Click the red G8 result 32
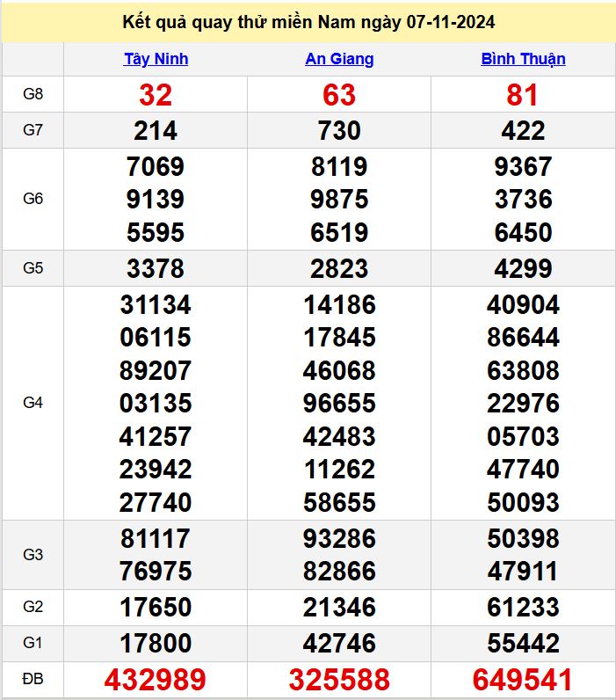616x700 pixels. [156, 95]
